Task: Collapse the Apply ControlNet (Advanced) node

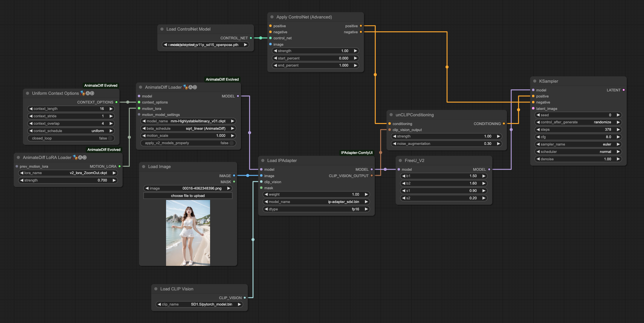Action: (x=272, y=17)
